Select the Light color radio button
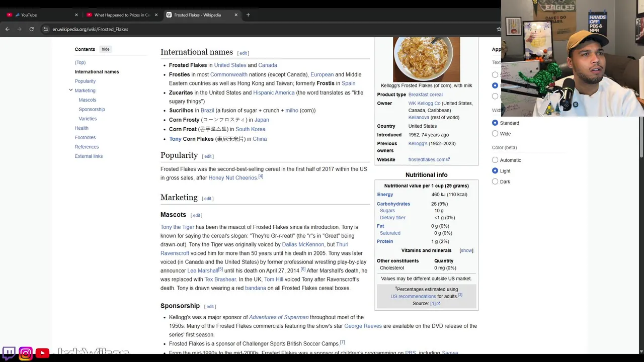The image size is (644, 362). click(495, 171)
